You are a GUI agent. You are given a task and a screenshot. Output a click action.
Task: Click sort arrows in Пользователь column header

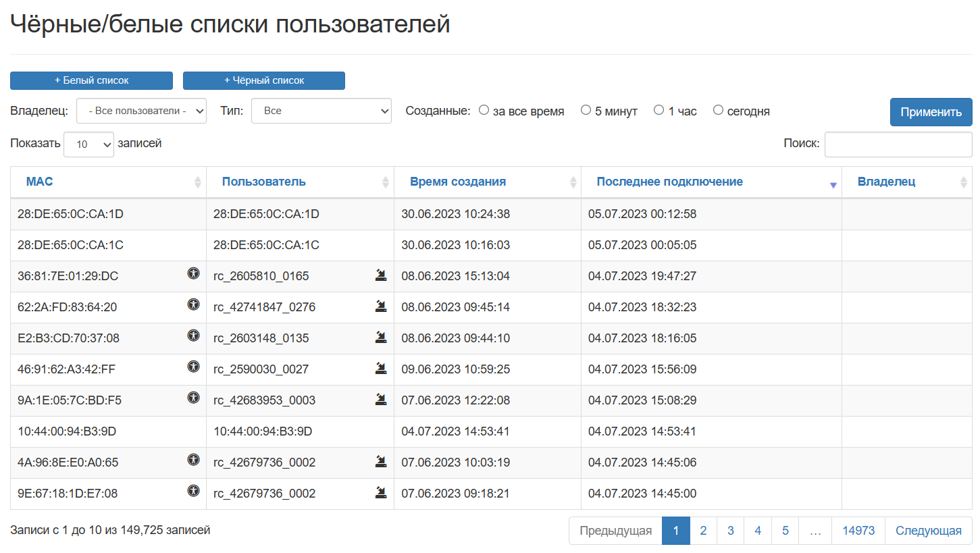click(386, 182)
